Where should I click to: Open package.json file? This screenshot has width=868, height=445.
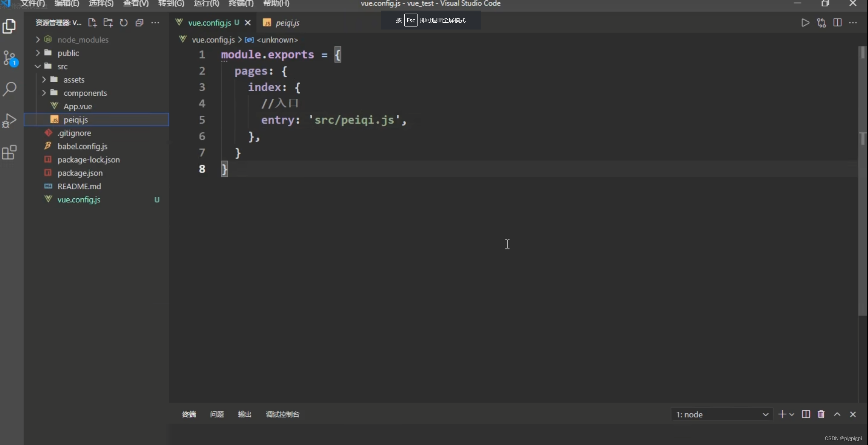point(97,173)
